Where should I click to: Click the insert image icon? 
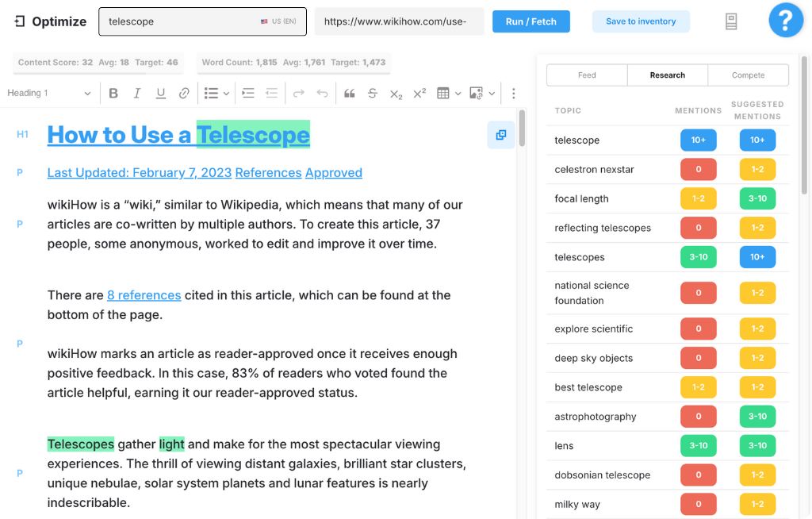click(x=476, y=94)
